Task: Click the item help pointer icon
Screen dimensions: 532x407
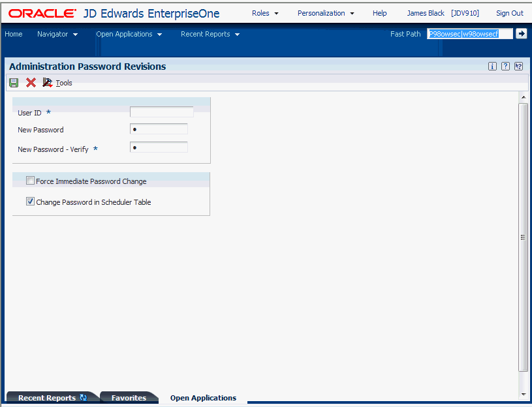Action: [518, 67]
